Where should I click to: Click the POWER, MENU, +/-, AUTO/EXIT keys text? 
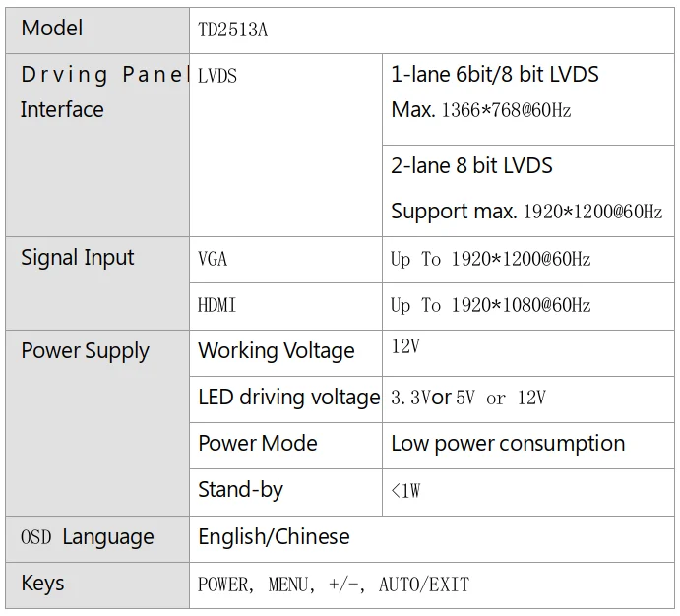334,585
